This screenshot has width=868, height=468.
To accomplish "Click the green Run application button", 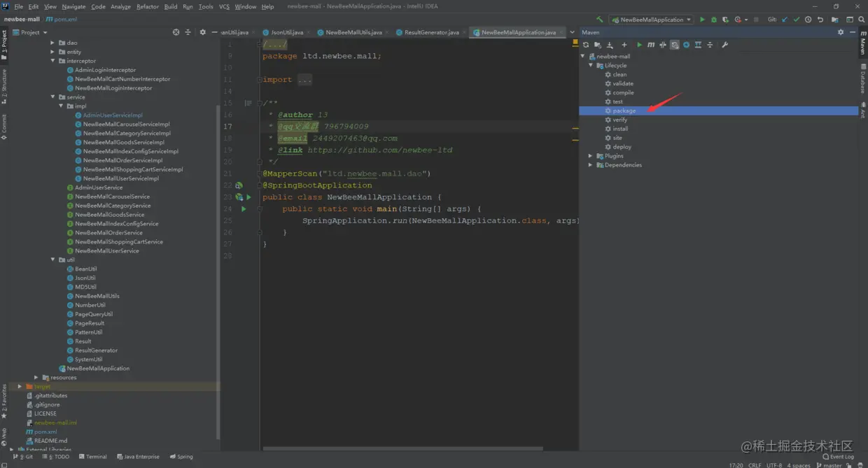I will (x=702, y=20).
